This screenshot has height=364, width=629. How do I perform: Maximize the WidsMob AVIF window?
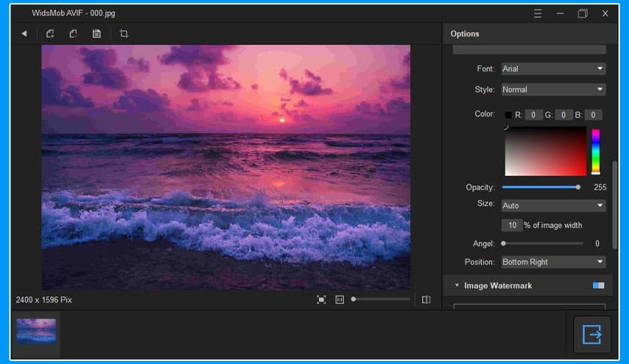582,14
